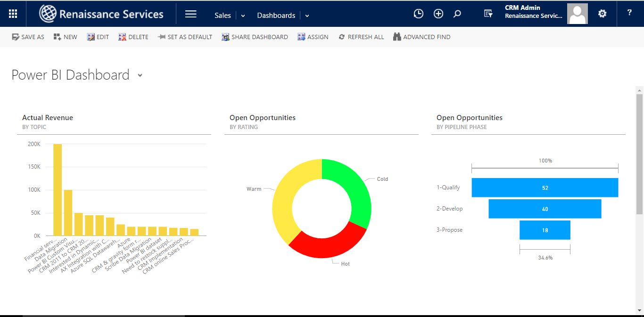Open recently viewed items clock icon
Image resolution: width=644 pixels, height=317 pixels.
tap(418, 14)
